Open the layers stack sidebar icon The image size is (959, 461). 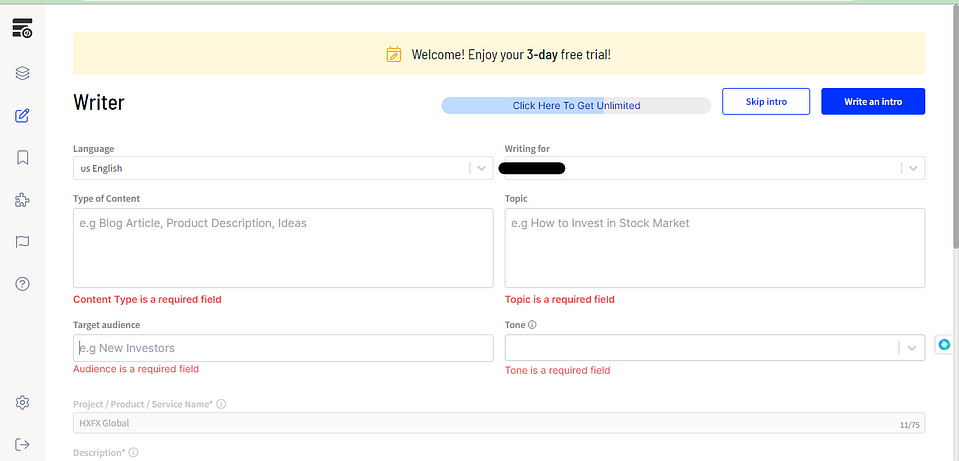[x=22, y=73]
